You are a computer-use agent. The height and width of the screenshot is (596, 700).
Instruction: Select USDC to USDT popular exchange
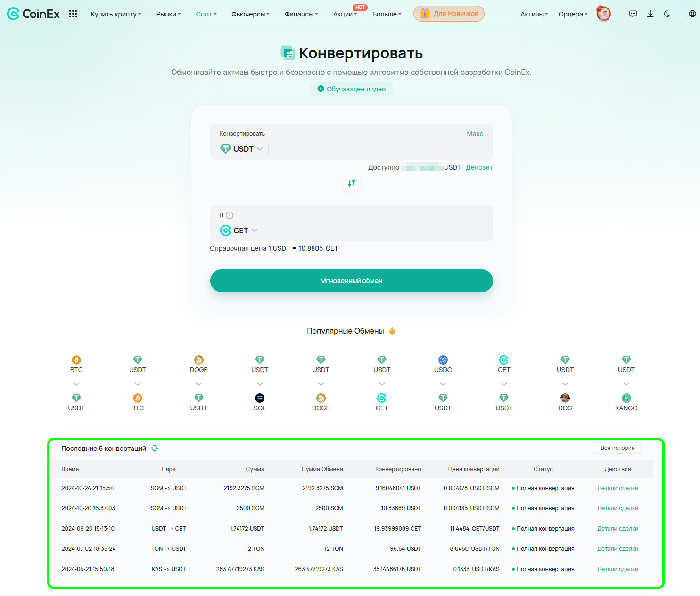(443, 384)
